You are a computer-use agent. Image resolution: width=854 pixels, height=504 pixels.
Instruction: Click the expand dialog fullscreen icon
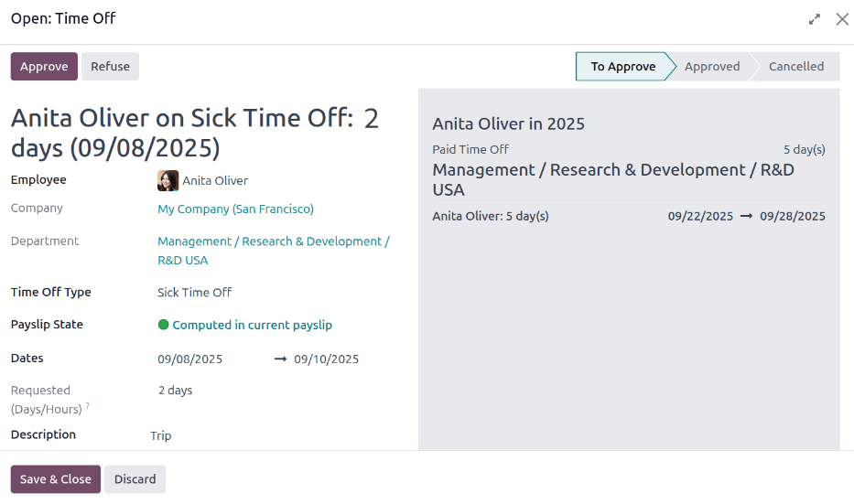pos(815,19)
